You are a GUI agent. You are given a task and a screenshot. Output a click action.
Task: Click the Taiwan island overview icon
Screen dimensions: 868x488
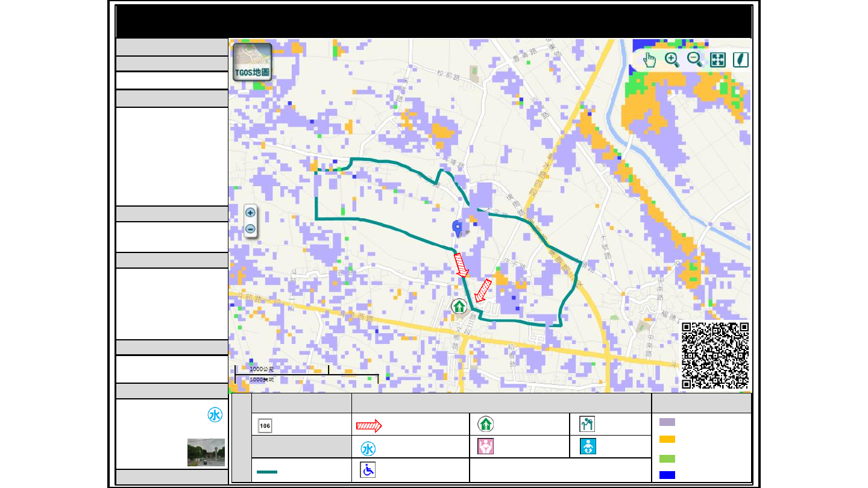coord(741,60)
